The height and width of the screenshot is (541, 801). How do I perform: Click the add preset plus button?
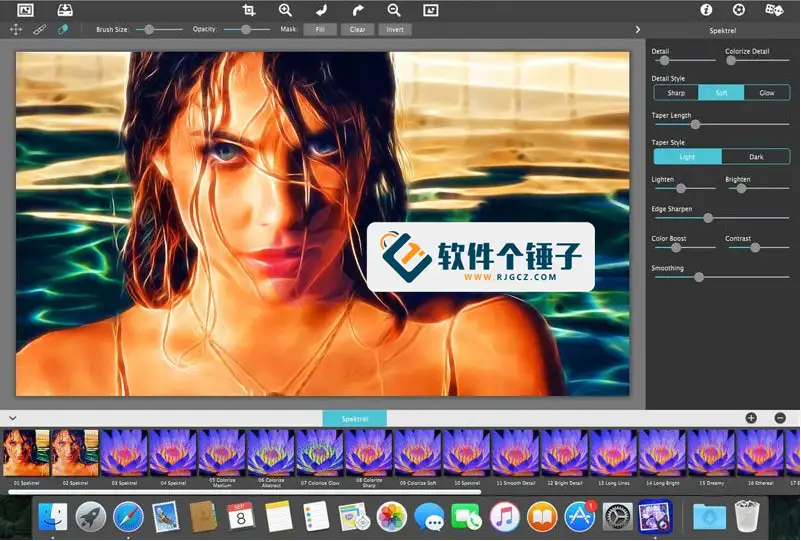click(x=751, y=418)
